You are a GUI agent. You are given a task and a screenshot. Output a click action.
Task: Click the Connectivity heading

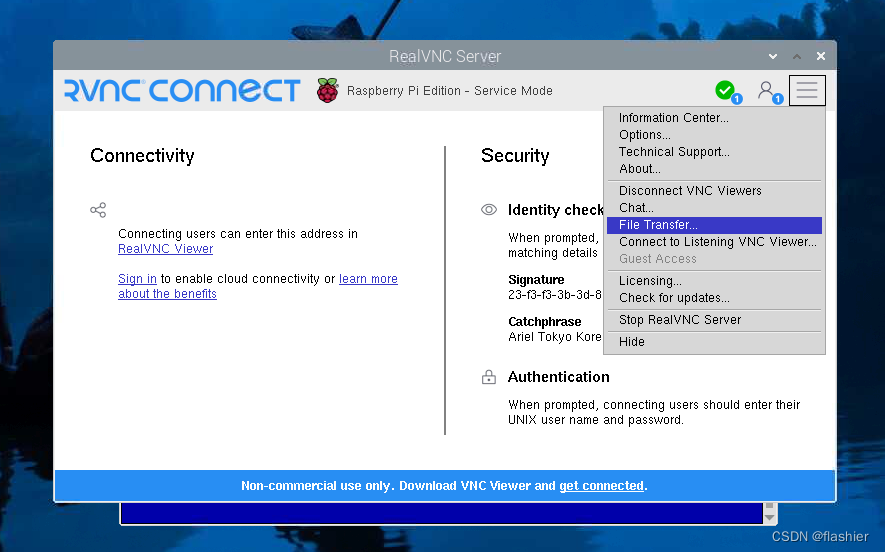pos(142,155)
